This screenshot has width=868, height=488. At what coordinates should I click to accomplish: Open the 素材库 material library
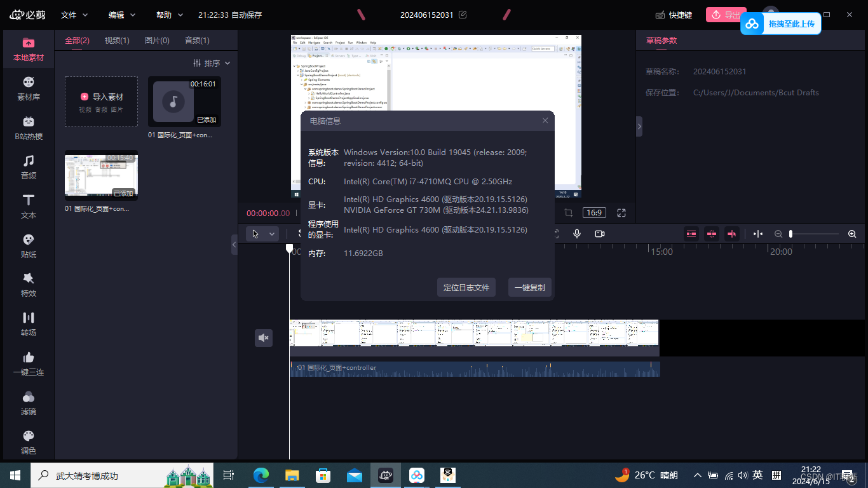[29, 88]
